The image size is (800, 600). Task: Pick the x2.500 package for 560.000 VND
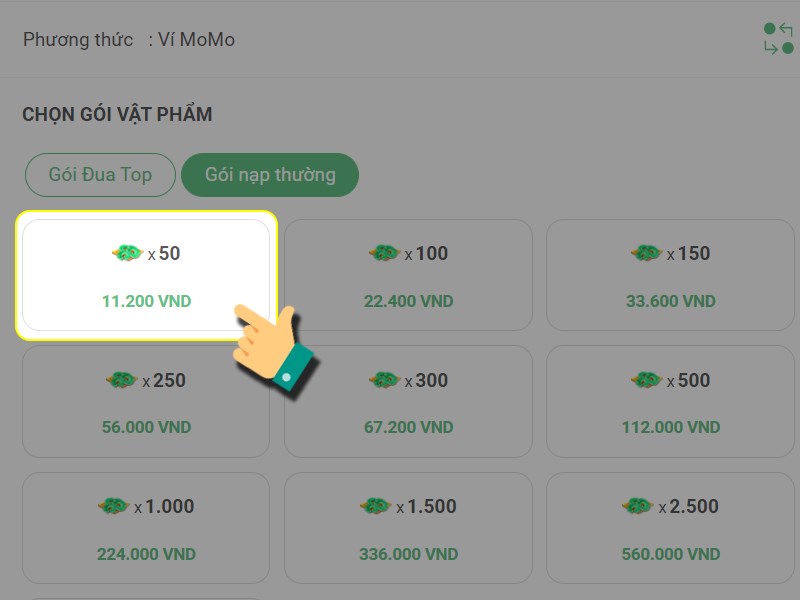pyautogui.click(x=670, y=528)
